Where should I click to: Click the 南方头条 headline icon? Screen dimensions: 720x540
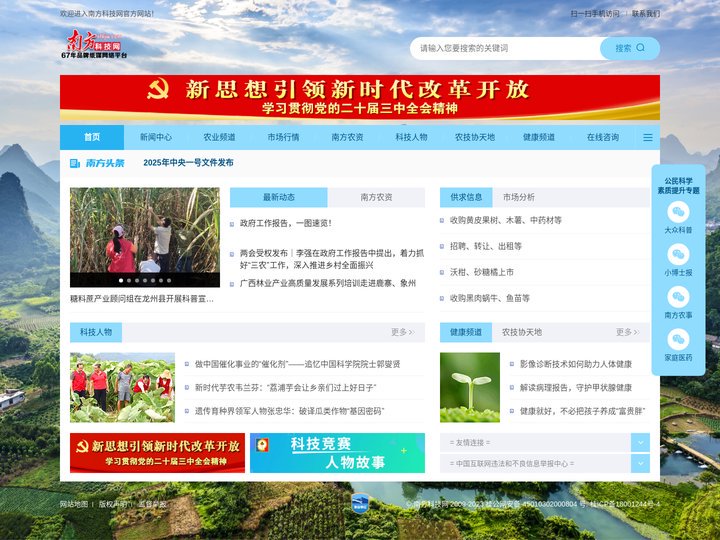74,163
